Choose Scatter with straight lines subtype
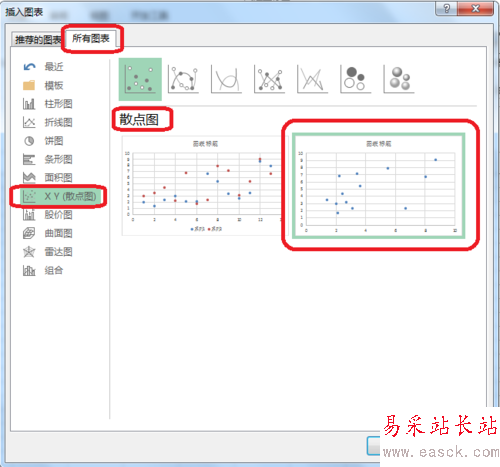 click(x=312, y=79)
